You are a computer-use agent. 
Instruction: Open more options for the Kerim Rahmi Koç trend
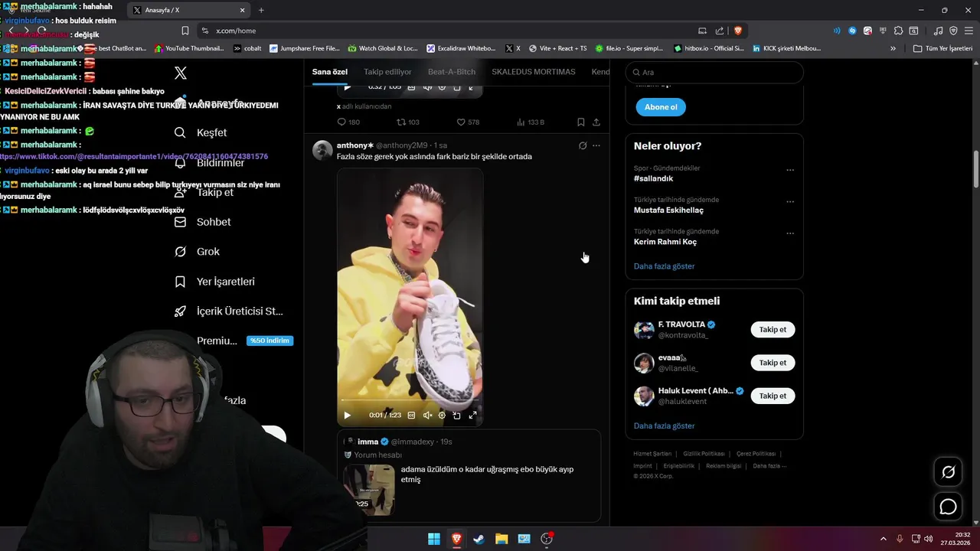pos(790,233)
